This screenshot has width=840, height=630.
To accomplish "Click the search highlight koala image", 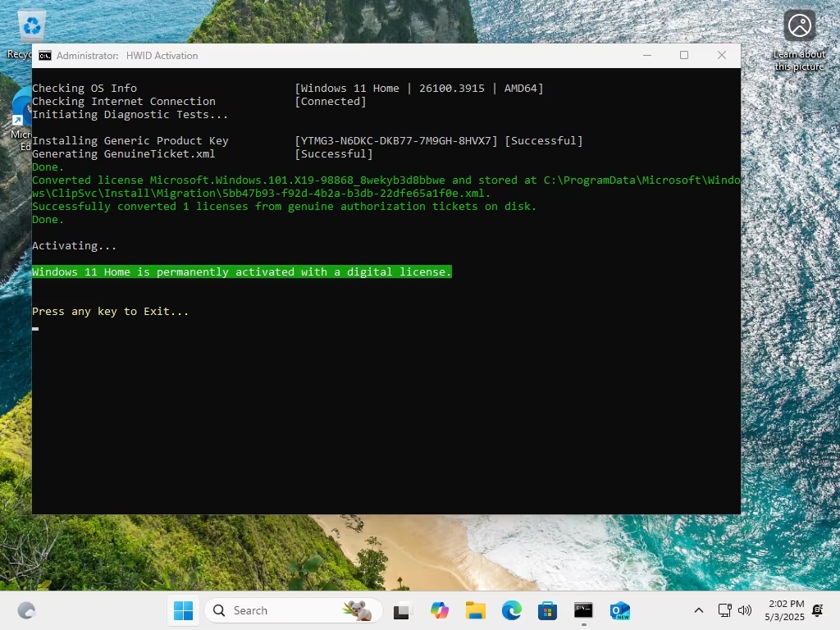I will (358, 610).
